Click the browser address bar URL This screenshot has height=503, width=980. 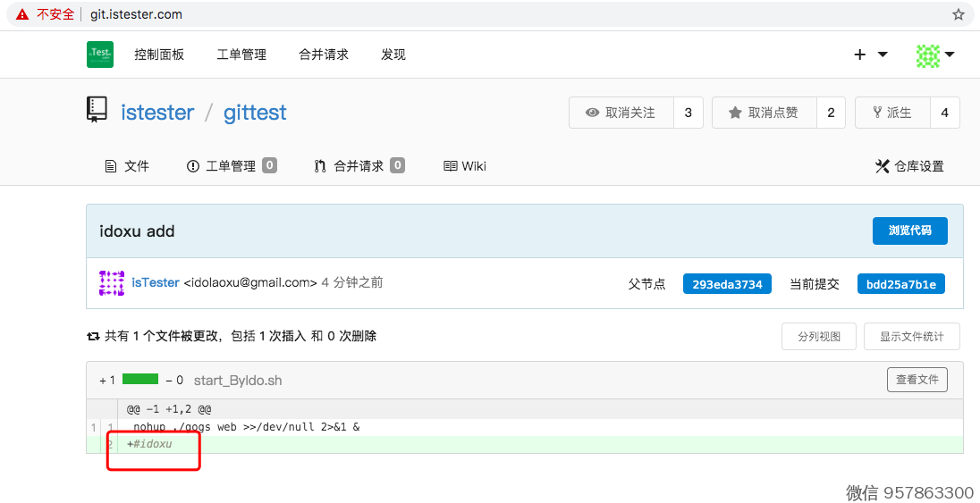pyautogui.click(x=136, y=14)
